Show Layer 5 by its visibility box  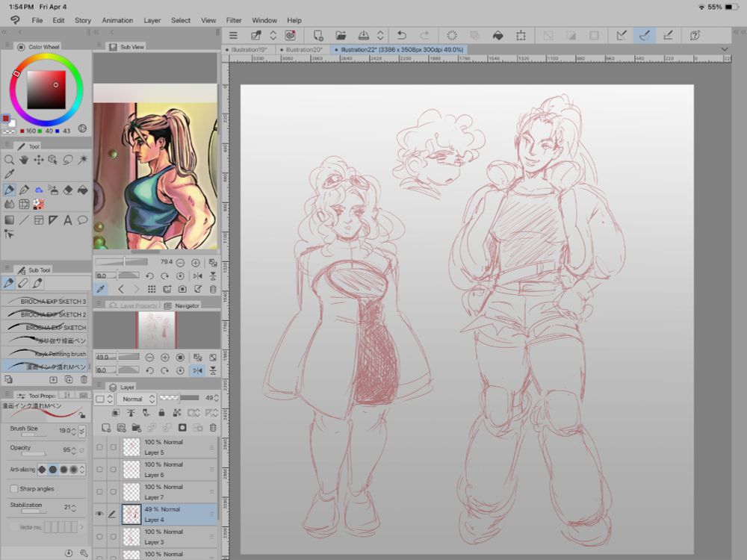pos(99,447)
